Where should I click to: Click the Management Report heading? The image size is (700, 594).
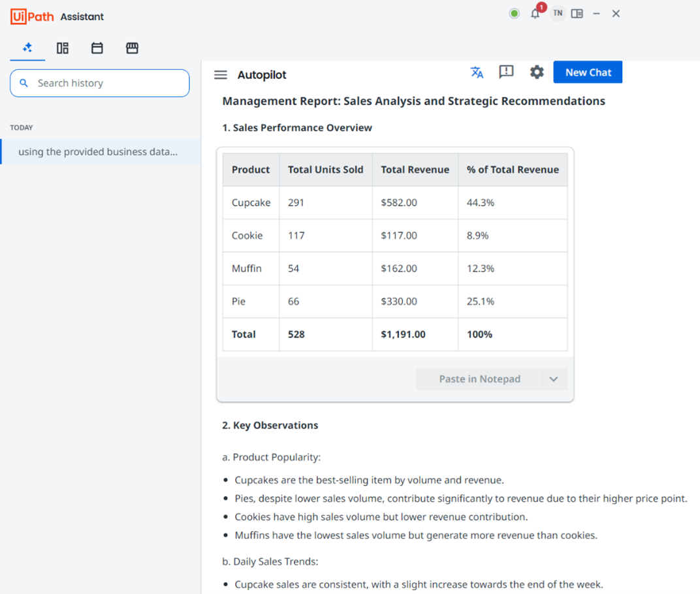coord(414,101)
